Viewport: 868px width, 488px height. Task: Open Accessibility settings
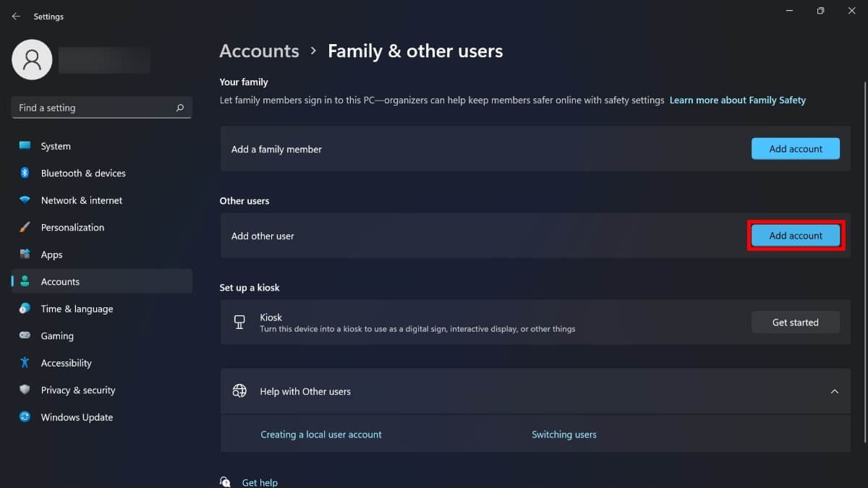66,362
